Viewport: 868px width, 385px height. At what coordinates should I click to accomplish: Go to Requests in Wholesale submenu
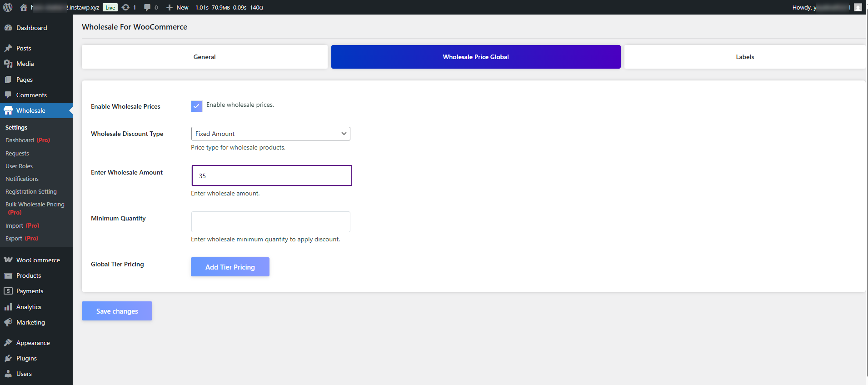point(17,153)
